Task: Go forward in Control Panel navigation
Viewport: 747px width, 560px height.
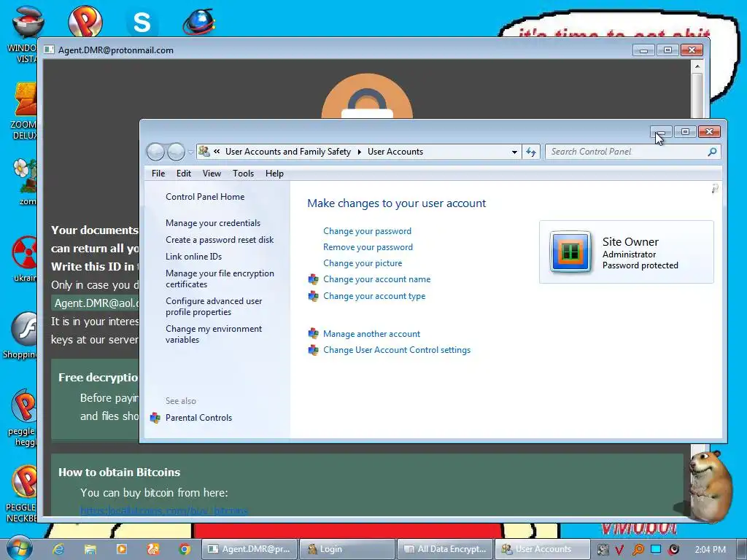Action: click(176, 152)
